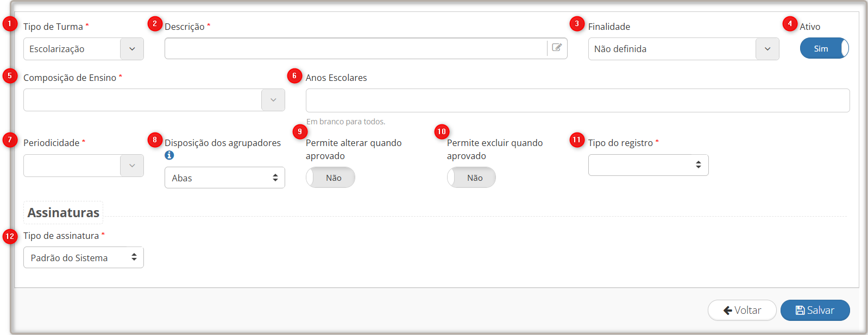Open the Tipo do registro select
The width and height of the screenshot is (868, 335).
tap(648, 165)
